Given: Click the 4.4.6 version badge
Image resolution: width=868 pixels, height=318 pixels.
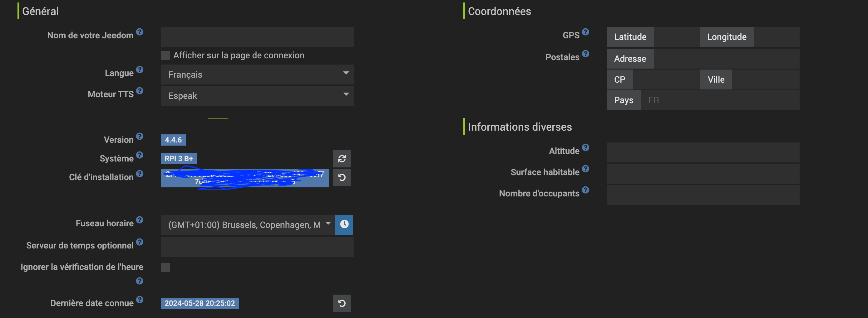Looking at the screenshot, I should (173, 140).
